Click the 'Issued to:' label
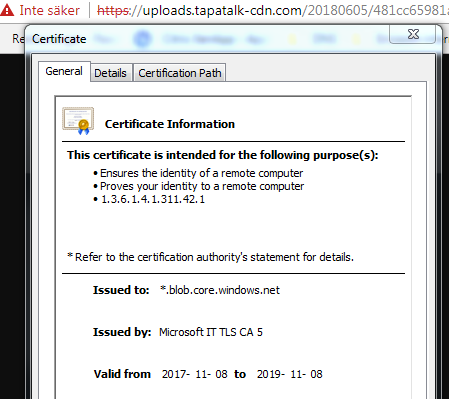Viewport: 449px width, 399px height. [x=121, y=290]
